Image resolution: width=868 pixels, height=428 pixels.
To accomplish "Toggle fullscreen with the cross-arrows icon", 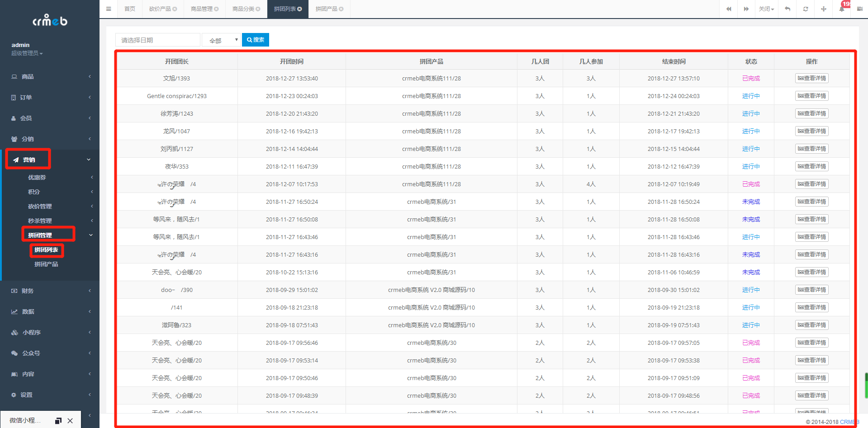I will coord(824,9).
